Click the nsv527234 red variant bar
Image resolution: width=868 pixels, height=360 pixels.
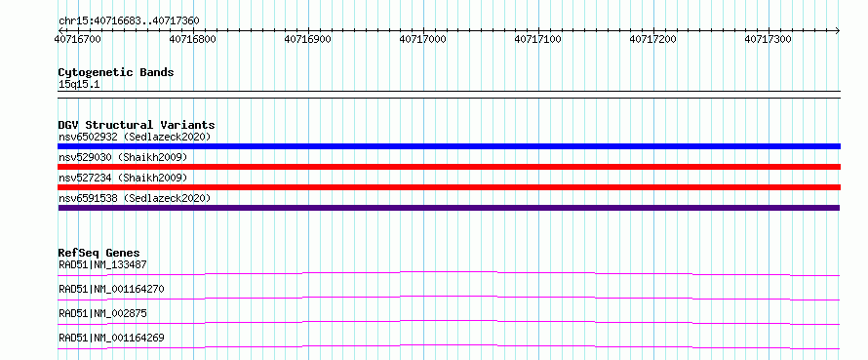point(449,187)
